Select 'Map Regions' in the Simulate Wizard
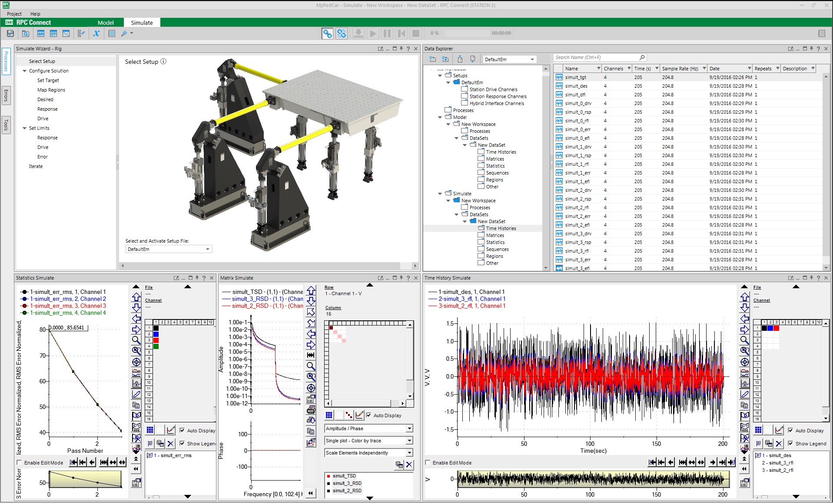833x504 pixels. pos(51,90)
